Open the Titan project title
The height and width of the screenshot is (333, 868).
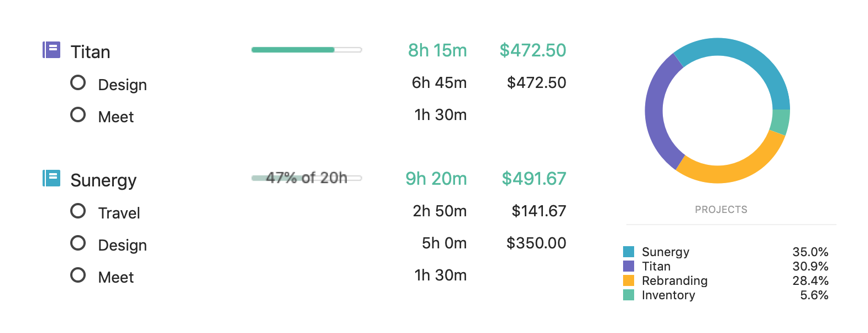coord(90,52)
